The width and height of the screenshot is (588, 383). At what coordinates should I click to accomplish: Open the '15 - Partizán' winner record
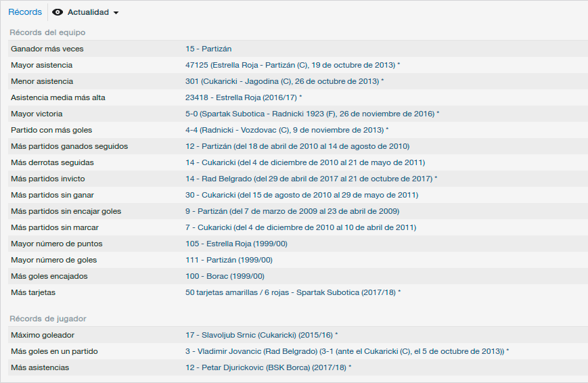(208, 49)
